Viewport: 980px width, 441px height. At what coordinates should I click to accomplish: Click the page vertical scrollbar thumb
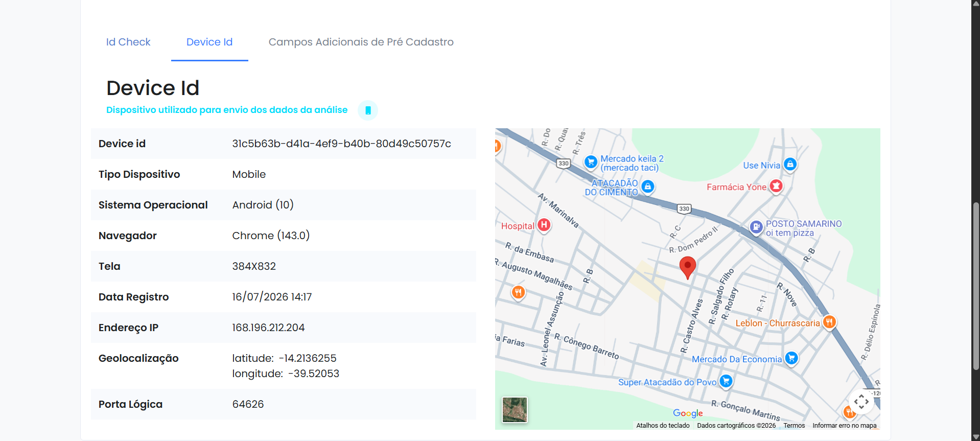tap(976, 286)
